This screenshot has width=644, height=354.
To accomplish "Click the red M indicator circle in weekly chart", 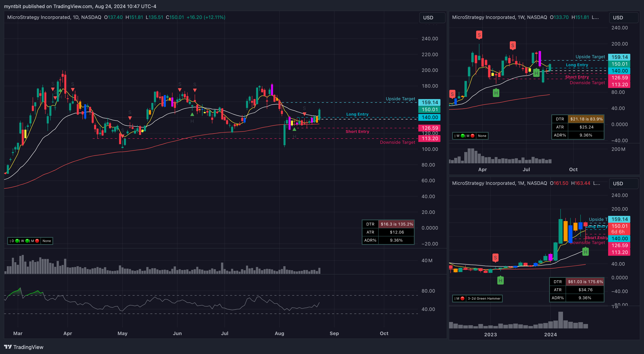I will (472, 136).
